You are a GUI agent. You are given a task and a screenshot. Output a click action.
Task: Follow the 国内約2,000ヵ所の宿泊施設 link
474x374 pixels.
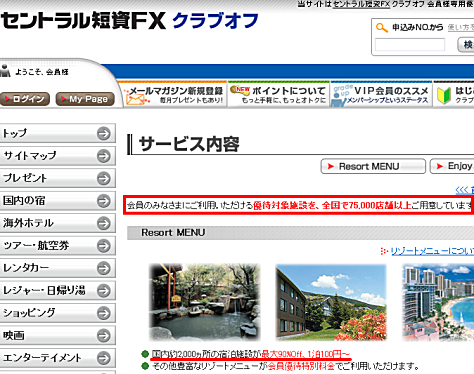(206, 354)
